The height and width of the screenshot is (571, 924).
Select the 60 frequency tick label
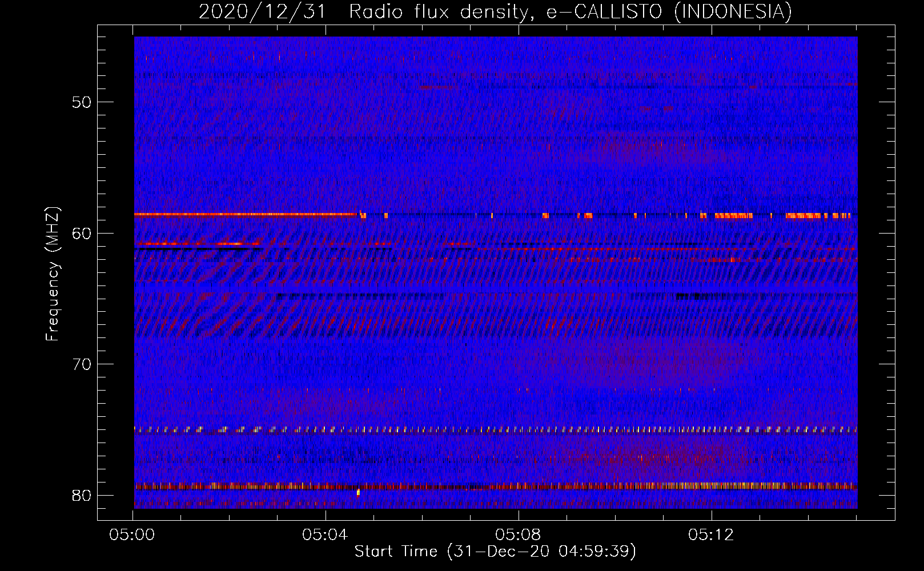click(x=82, y=233)
